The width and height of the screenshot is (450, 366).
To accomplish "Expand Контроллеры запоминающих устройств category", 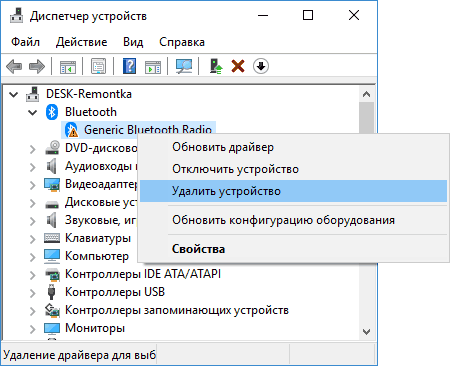I will (x=32, y=310).
